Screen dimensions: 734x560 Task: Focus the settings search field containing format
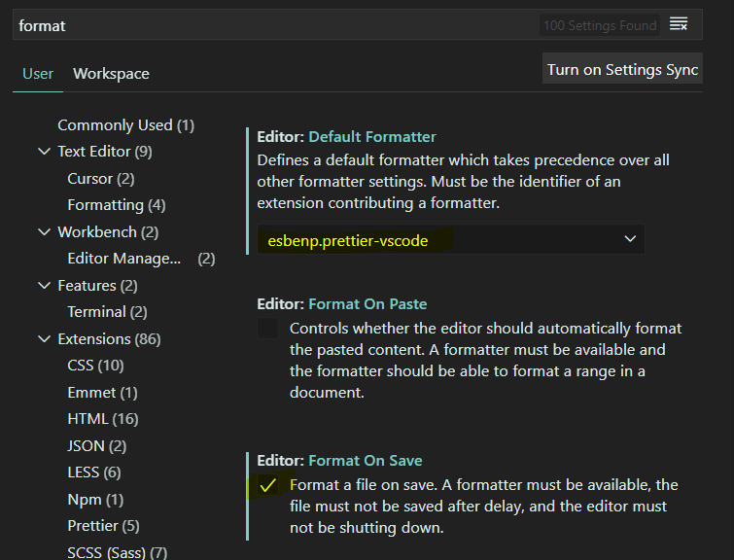coord(276,25)
